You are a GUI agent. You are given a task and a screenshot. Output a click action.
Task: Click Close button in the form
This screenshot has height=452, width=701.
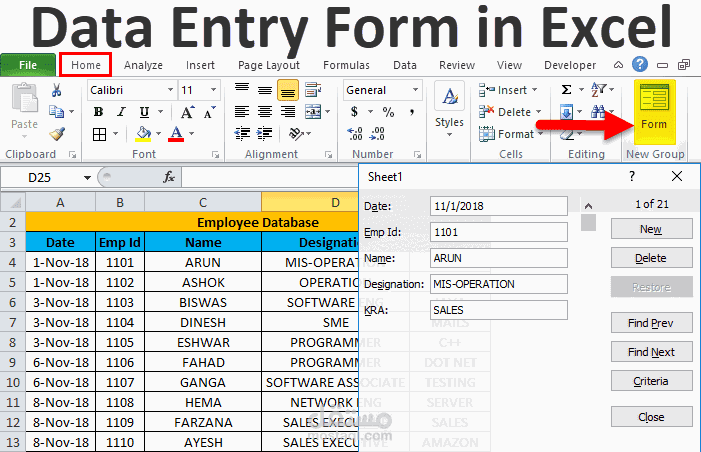651,417
